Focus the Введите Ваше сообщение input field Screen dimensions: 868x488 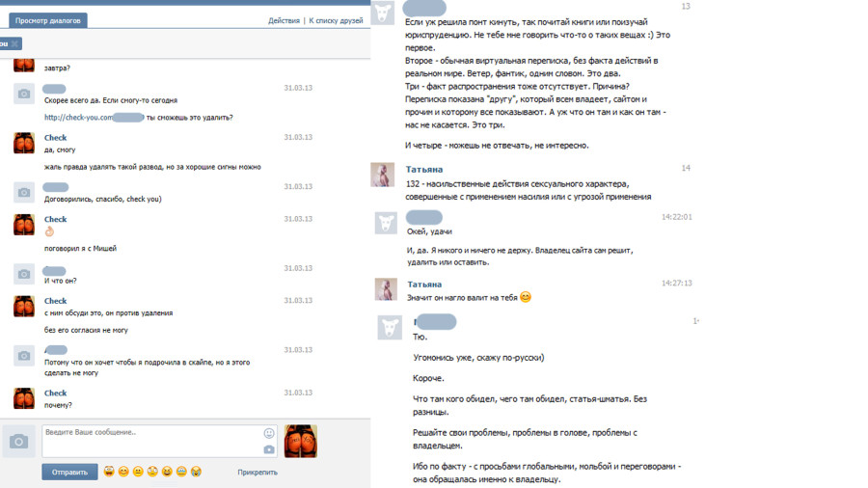pyautogui.click(x=159, y=441)
